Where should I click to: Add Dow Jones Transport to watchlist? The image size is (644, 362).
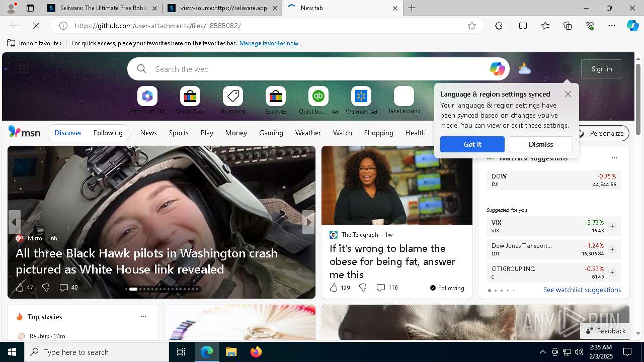pyautogui.click(x=612, y=249)
